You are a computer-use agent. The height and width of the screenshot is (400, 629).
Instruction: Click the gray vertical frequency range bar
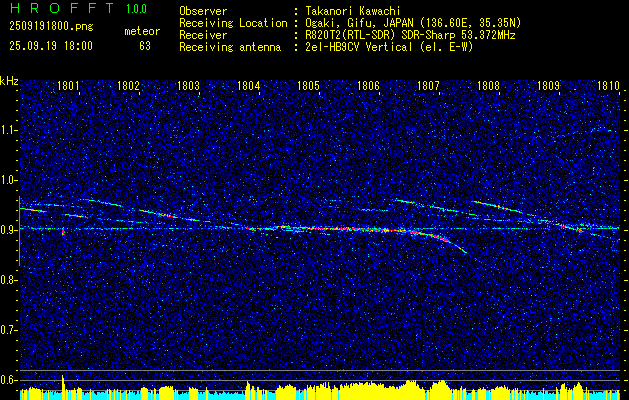(x=19, y=231)
